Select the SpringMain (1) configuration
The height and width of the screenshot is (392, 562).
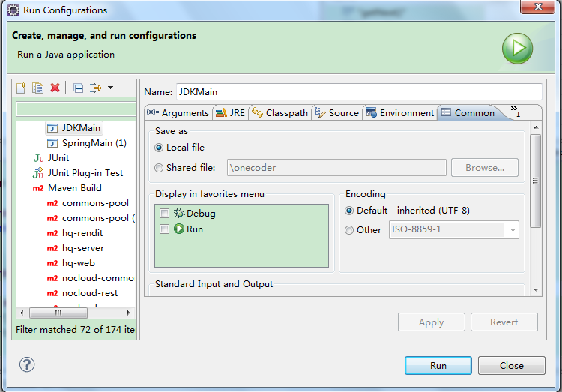(x=94, y=143)
